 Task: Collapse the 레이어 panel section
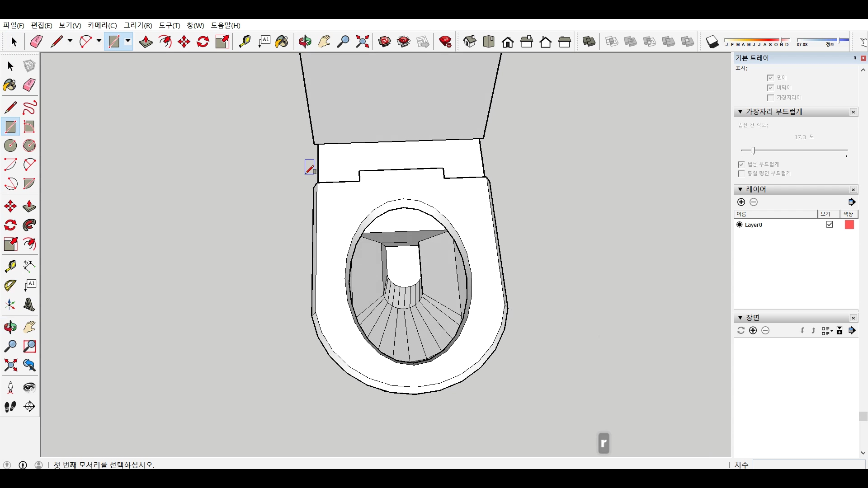740,189
